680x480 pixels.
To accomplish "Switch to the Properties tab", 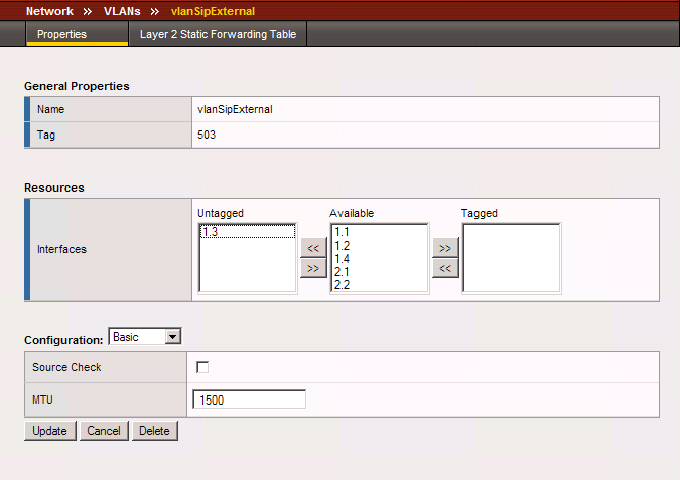I will (62, 34).
